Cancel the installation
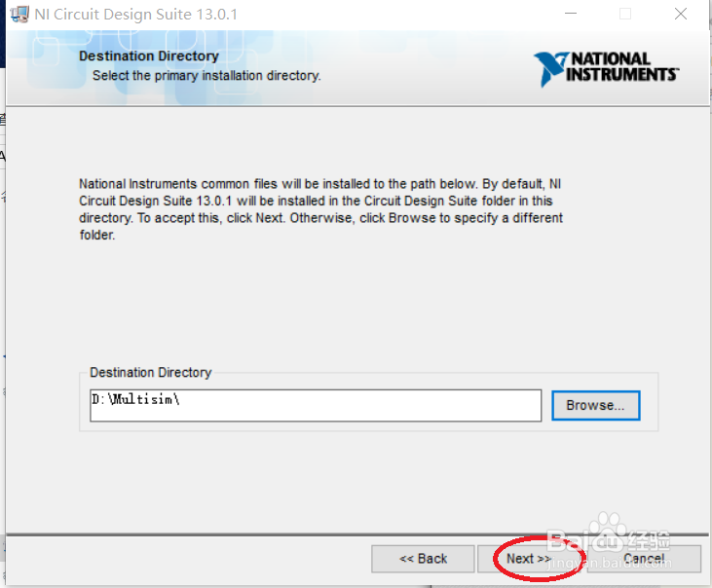This screenshot has height=588, width=712. pos(644,559)
